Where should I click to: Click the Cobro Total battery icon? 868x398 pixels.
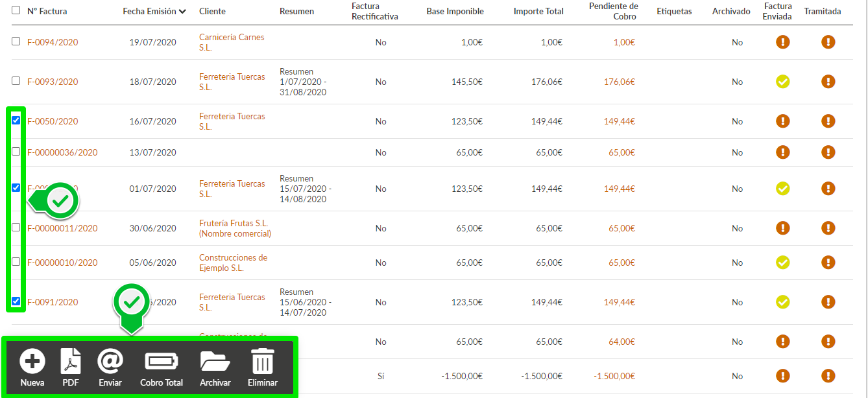162,361
